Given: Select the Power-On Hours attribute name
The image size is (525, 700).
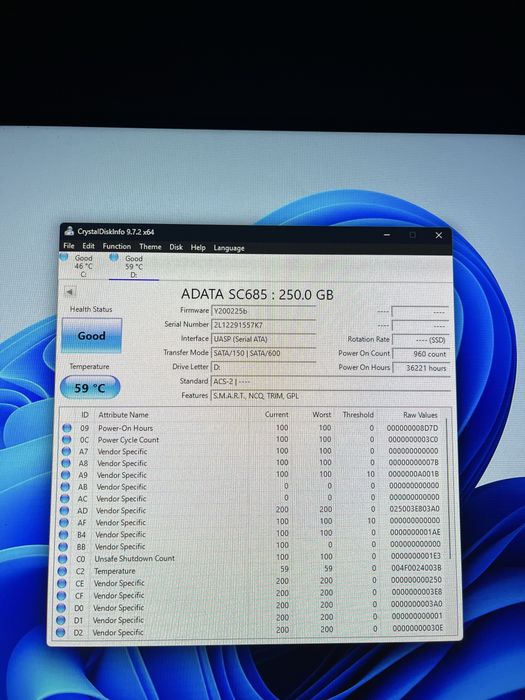Looking at the screenshot, I should pyautogui.click(x=125, y=428).
